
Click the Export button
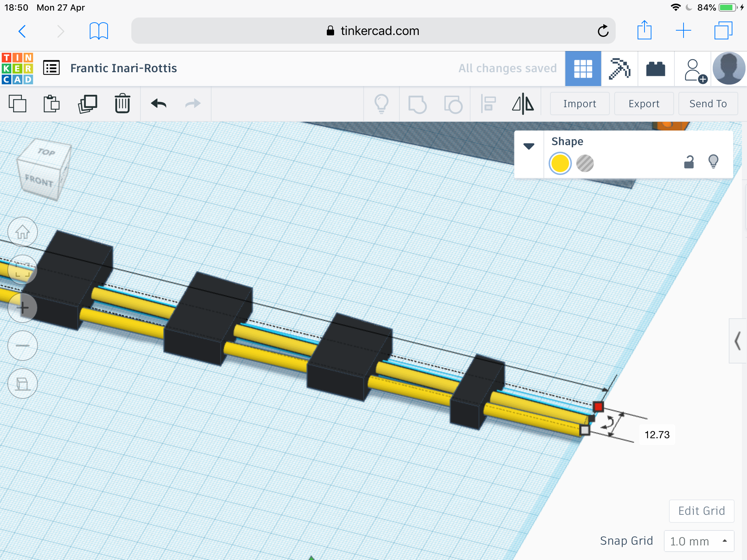(x=644, y=104)
